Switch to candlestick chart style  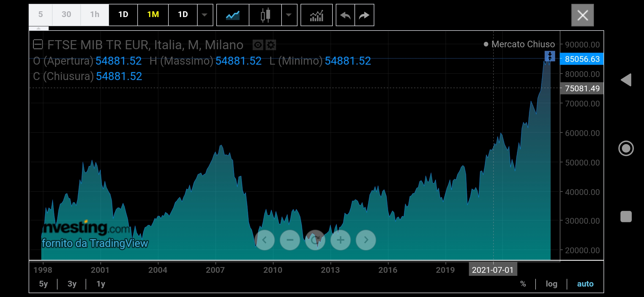pos(265,15)
